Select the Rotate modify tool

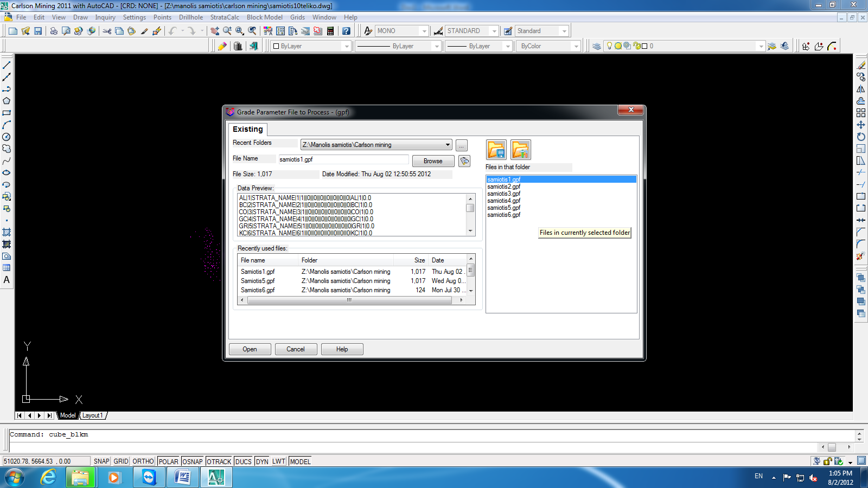pos(861,137)
